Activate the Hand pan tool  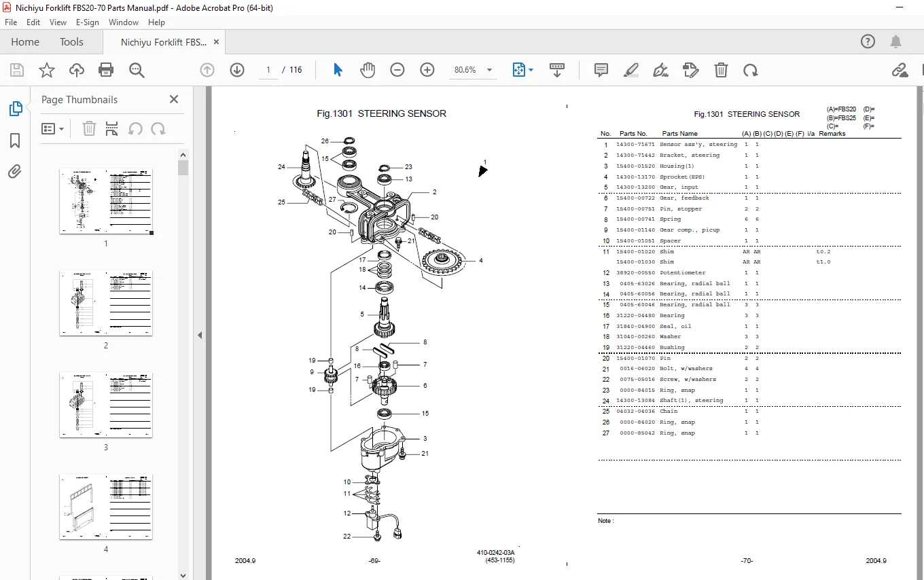(x=368, y=70)
